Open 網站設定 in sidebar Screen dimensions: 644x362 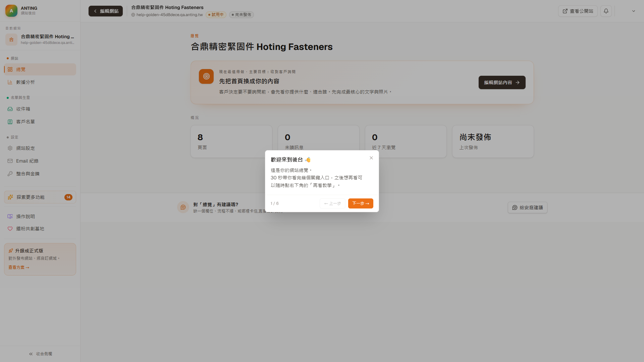[x=40, y=148]
